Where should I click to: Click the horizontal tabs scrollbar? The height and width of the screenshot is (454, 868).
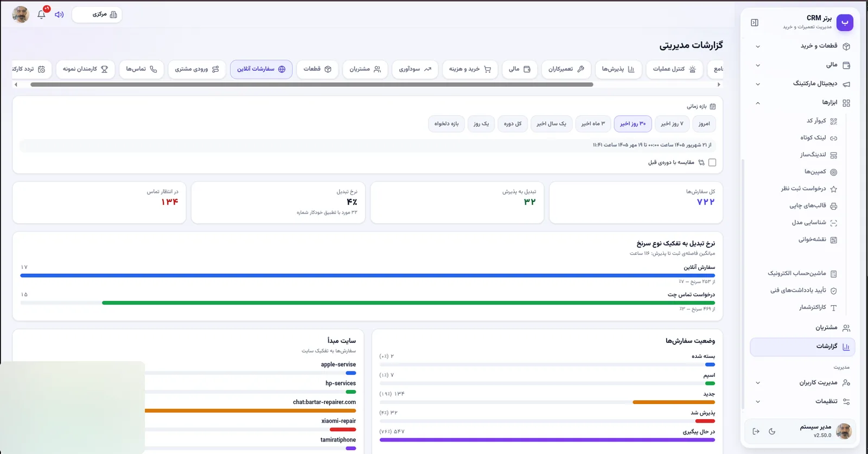pyautogui.click(x=312, y=85)
